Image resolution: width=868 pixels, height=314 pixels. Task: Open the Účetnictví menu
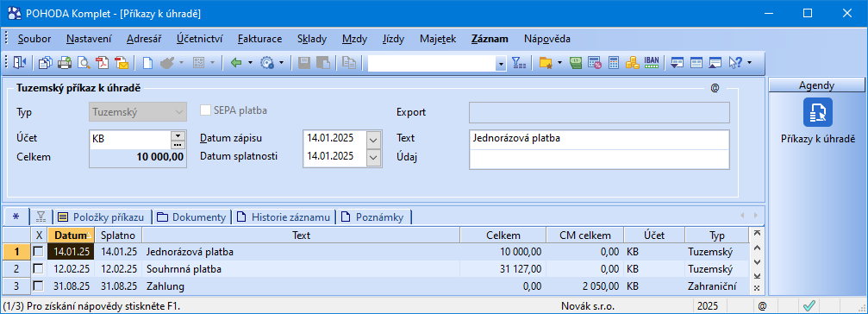click(200, 39)
